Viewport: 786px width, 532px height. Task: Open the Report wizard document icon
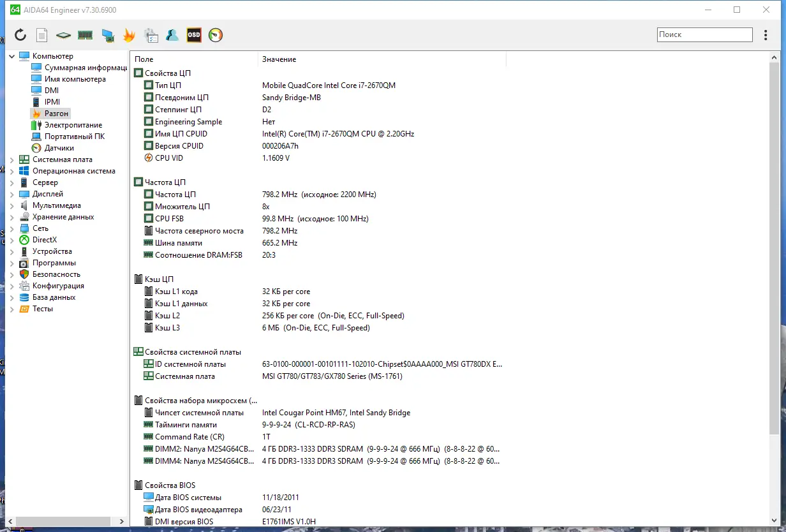click(42, 34)
